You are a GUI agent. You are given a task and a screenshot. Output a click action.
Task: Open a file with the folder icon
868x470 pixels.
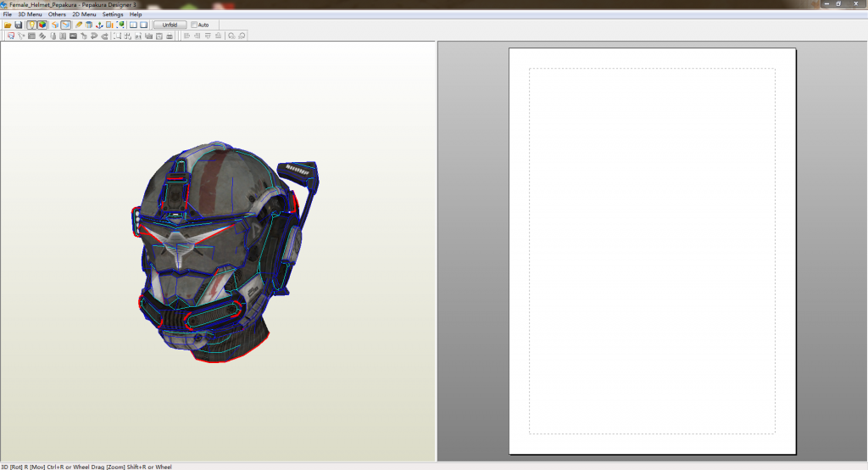click(8, 25)
